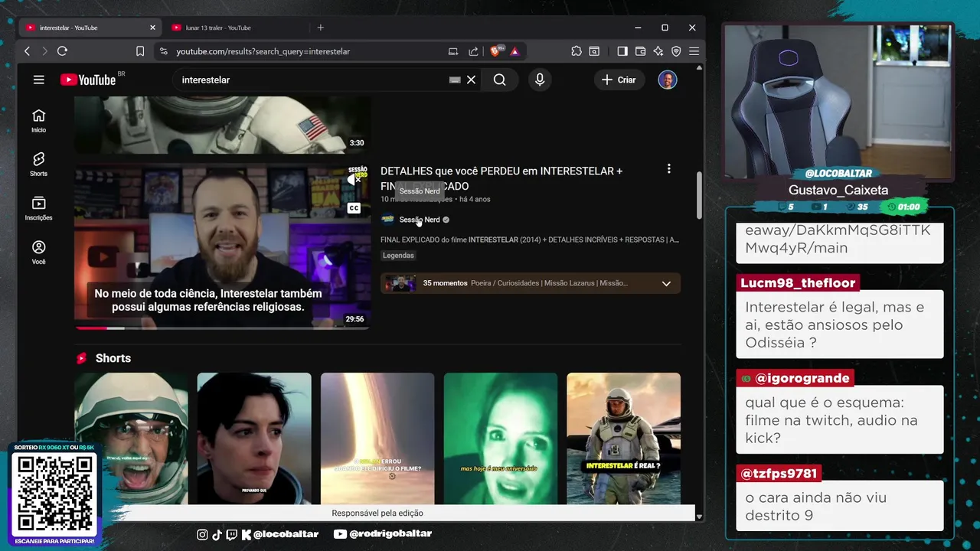980x551 pixels.
Task: Click the 29:56 duration badge
Action: pyautogui.click(x=354, y=319)
